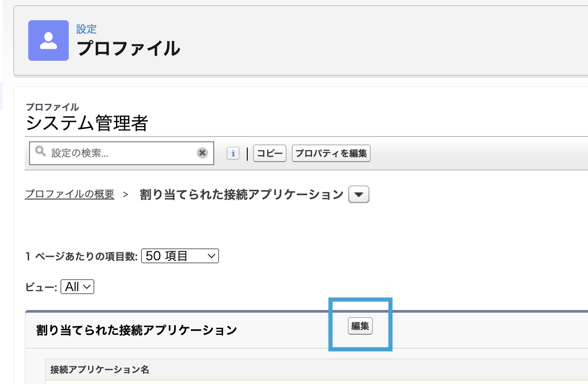
Task: Click the コピー button
Action: pyautogui.click(x=270, y=153)
